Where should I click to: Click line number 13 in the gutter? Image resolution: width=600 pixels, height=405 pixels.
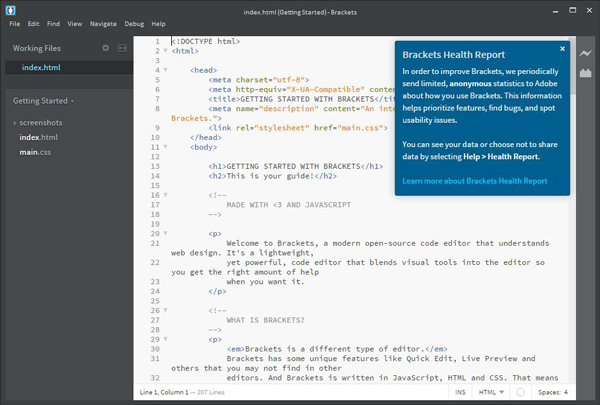[x=155, y=166]
